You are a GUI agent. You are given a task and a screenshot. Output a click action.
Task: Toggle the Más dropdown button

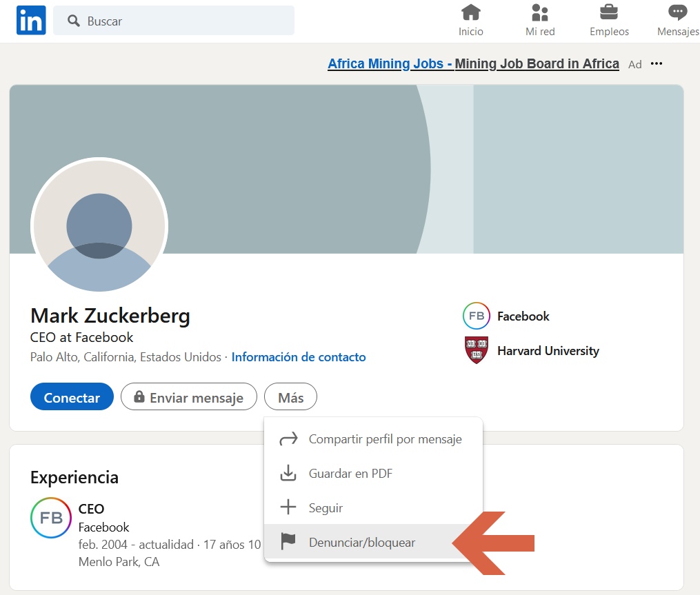(290, 397)
